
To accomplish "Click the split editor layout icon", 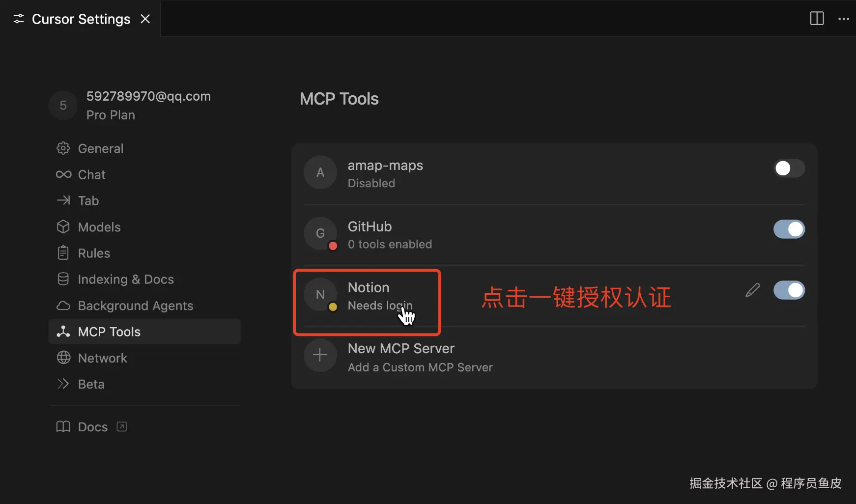I will 817,19.
